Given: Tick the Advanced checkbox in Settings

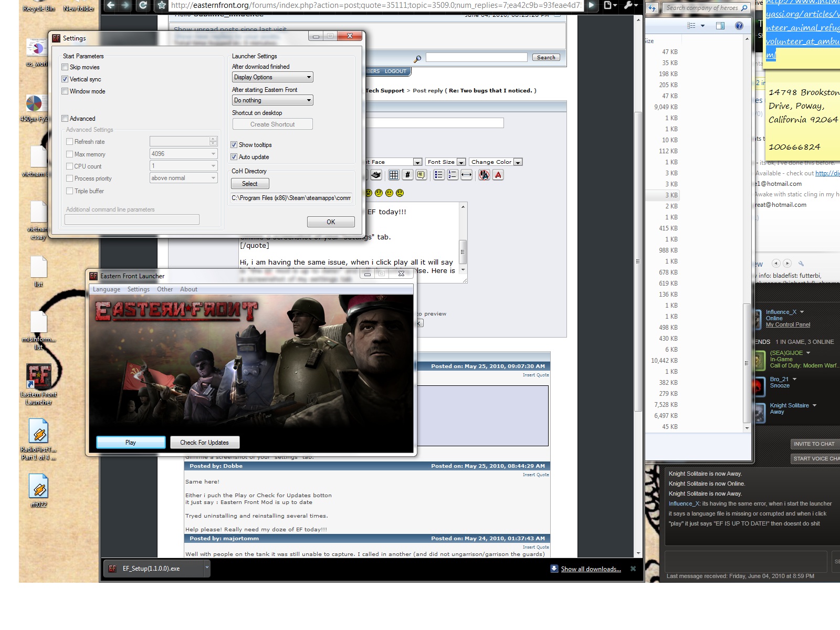Looking at the screenshot, I should 65,119.
